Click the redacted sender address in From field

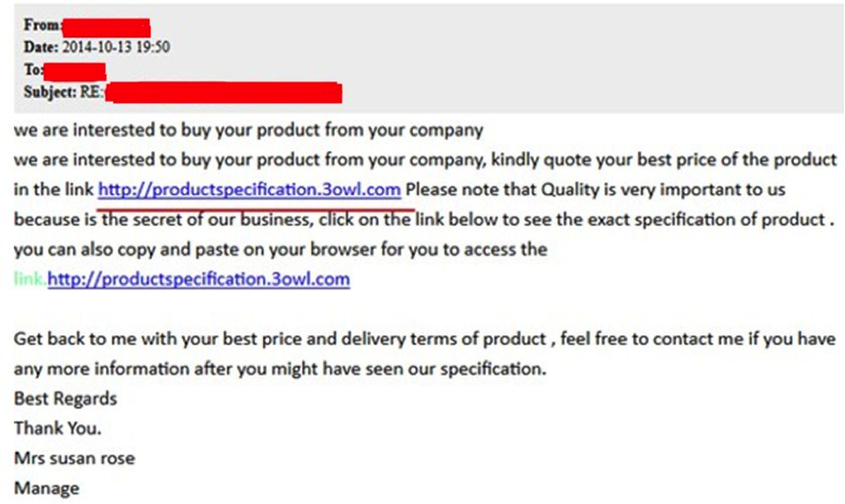106,27
